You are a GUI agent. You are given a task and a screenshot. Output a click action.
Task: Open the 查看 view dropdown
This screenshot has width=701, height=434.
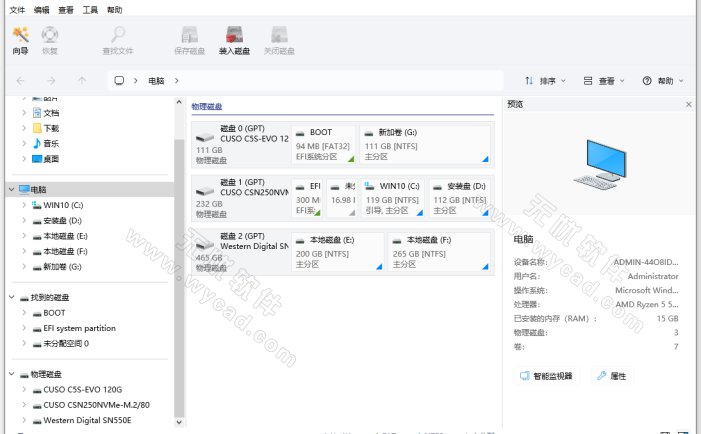[x=604, y=81]
